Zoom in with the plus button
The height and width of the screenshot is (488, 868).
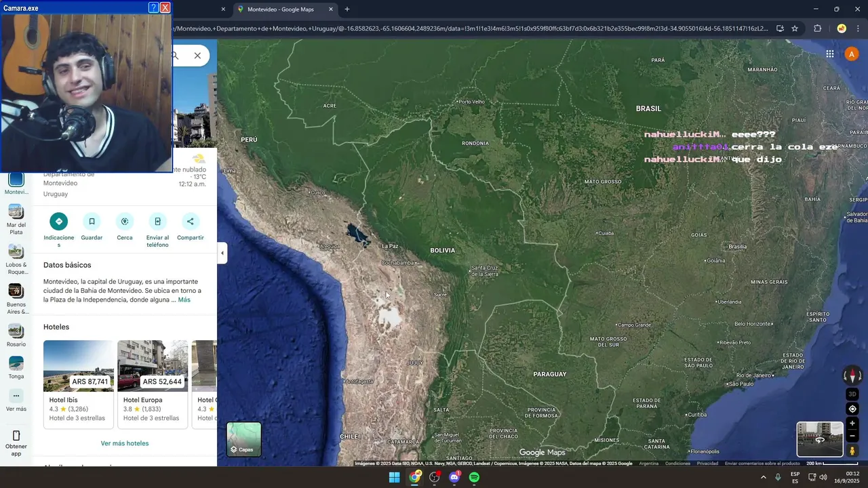[852, 424]
